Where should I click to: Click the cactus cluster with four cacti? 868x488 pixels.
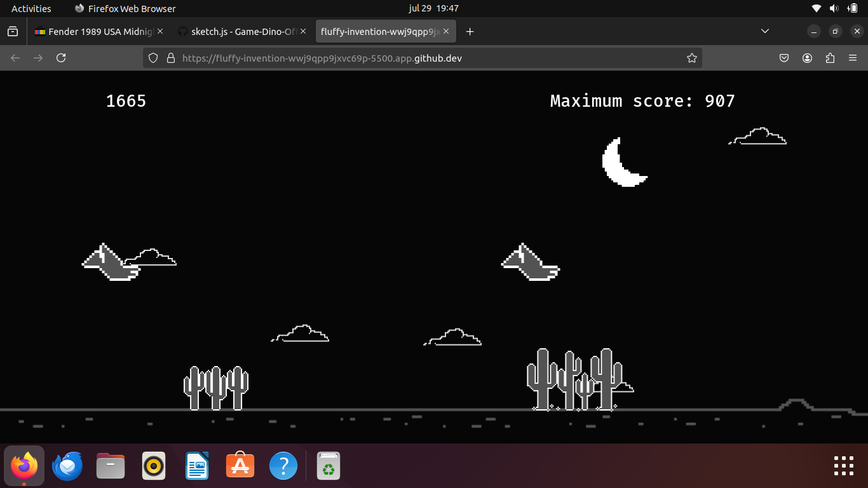574,379
